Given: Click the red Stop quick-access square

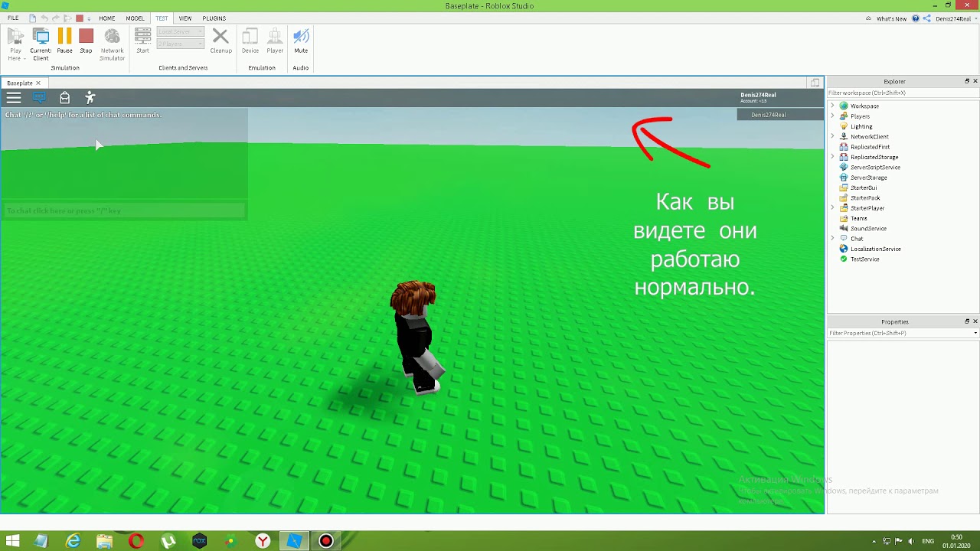Looking at the screenshot, I should click(x=79, y=18).
